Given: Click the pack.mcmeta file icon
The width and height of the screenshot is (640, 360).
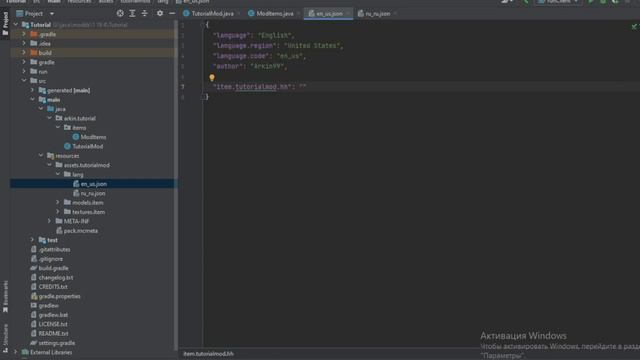Looking at the screenshot, I should tap(59, 231).
